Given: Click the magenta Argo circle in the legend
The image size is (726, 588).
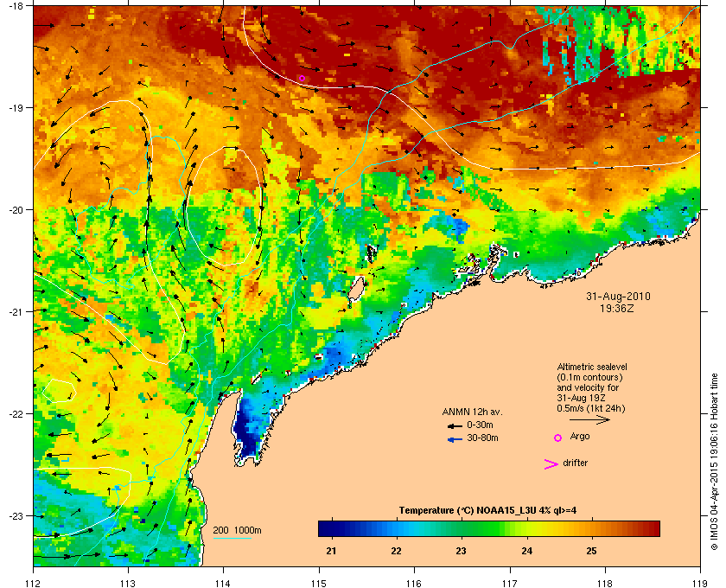Looking at the screenshot, I should [x=558, y=438].
